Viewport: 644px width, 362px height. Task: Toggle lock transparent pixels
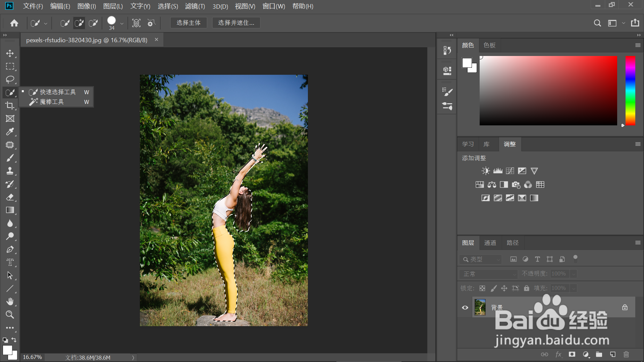pyautogui.click(x=482, y=288)
